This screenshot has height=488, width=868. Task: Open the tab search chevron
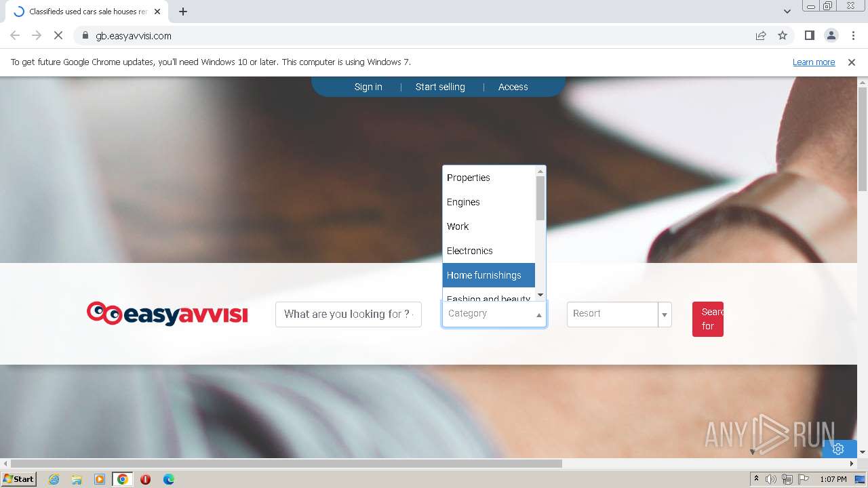[x=787, y=12]
